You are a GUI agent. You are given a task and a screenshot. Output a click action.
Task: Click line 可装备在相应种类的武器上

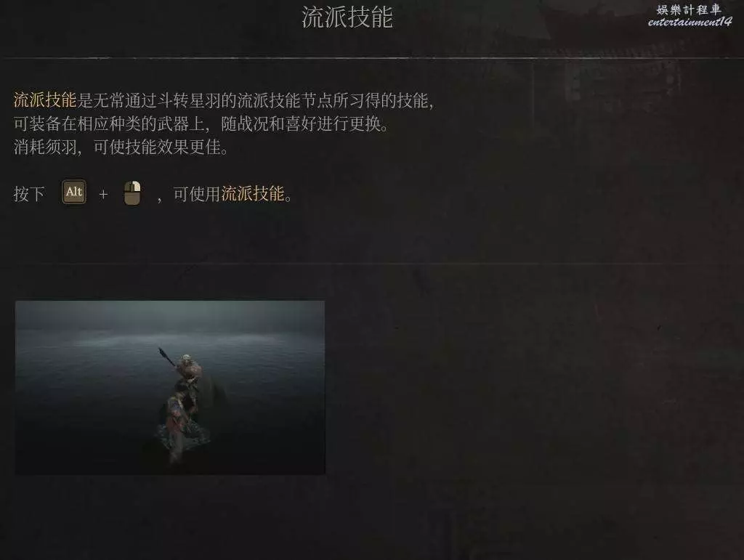point(109,123)
